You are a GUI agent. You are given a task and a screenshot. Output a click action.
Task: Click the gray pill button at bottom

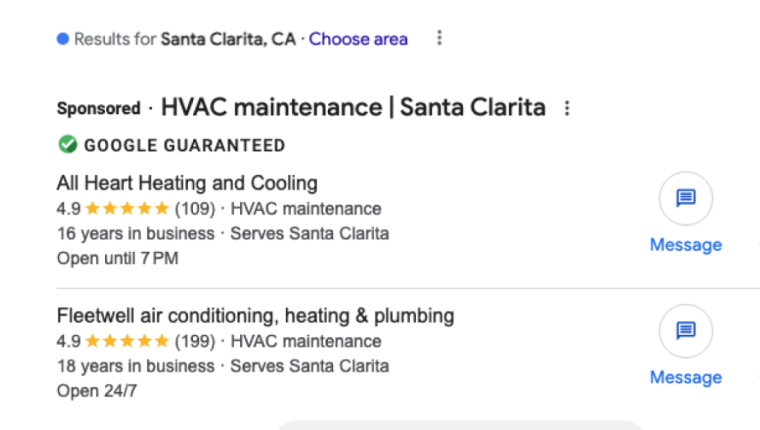(x=460, y=425)
